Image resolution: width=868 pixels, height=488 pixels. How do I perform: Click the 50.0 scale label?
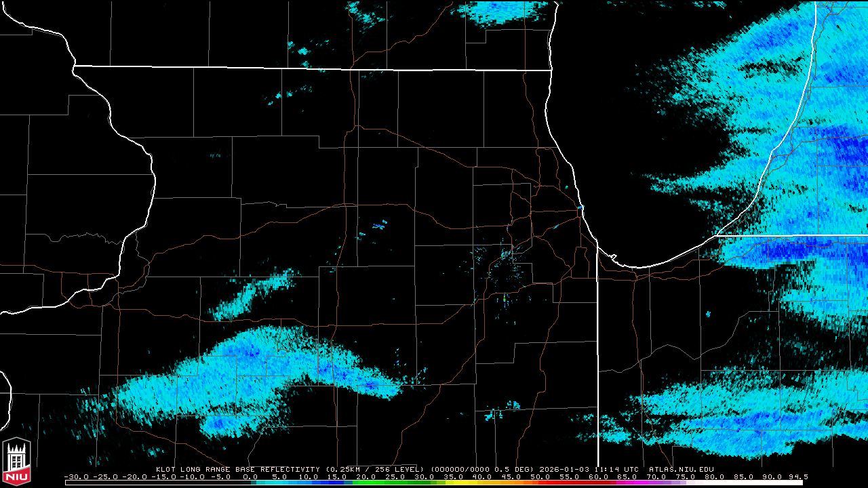[540, 477]
